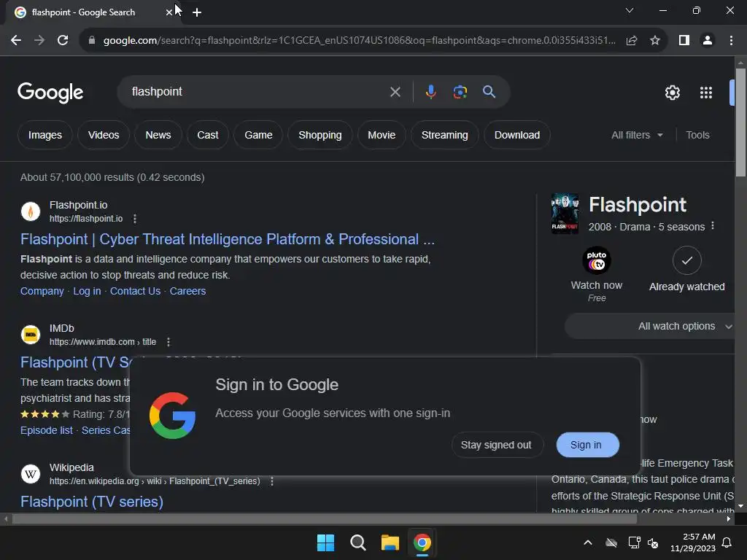Open the Flashpoint Cyber Threat Intelligence result
The height and width of the screenshot is (560, 747).
pos(228,239)
